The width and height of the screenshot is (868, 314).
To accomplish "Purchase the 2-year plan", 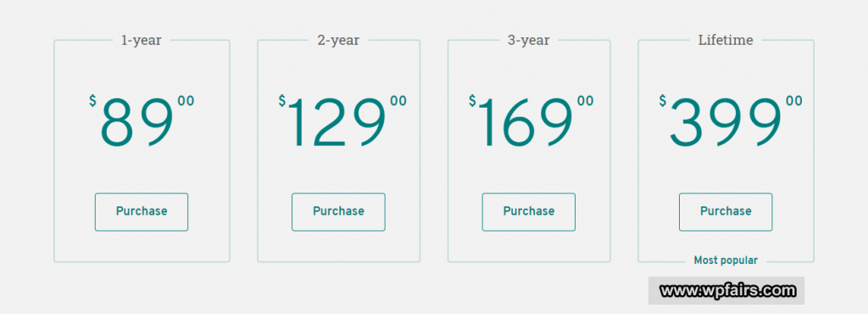I will coord(338,211).
